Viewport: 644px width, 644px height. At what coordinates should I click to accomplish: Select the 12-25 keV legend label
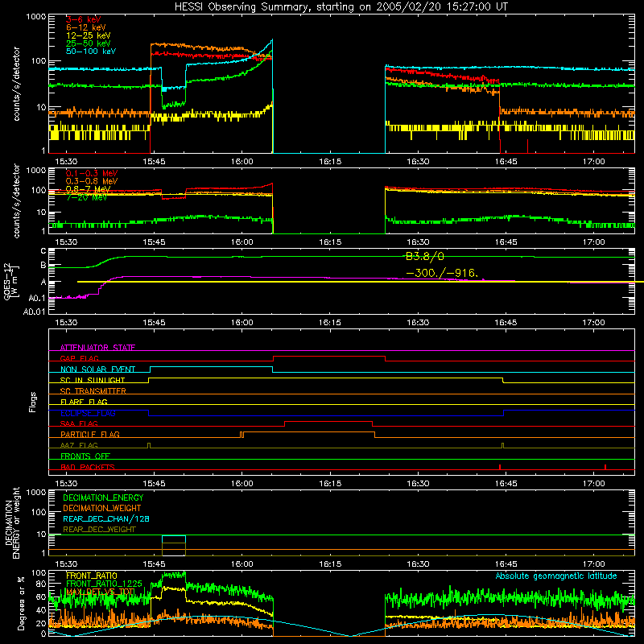(89, 35)
